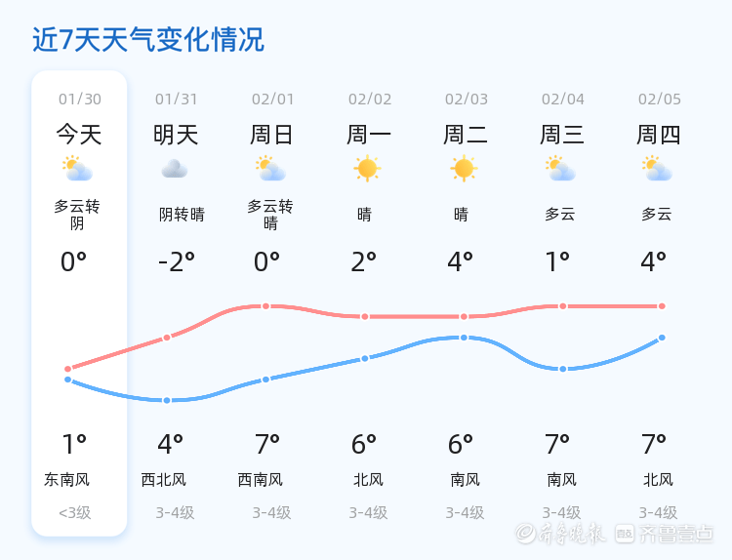Click Sunday's partly cloudy weather icon
This screenshot has width=732, height=560.
[x=270, y=169]
